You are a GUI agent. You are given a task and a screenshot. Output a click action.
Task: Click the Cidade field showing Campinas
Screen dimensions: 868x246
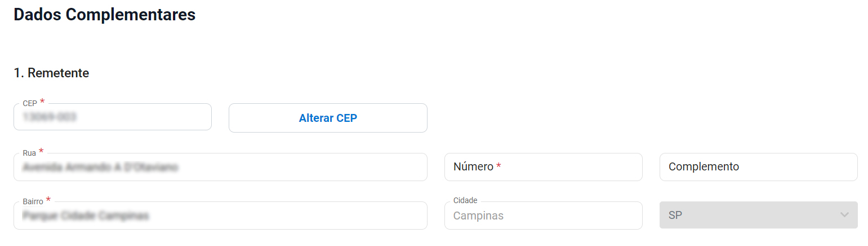tap(543, 216)
